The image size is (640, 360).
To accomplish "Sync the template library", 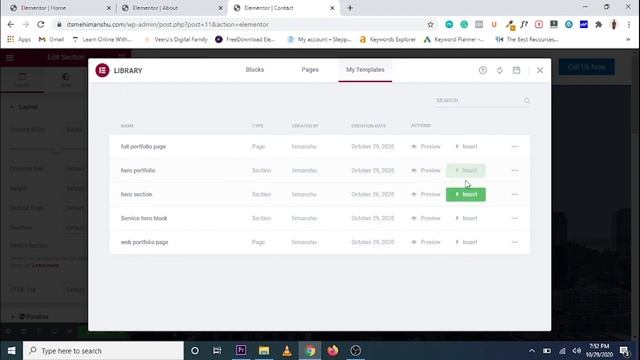I will coord(500,70).
